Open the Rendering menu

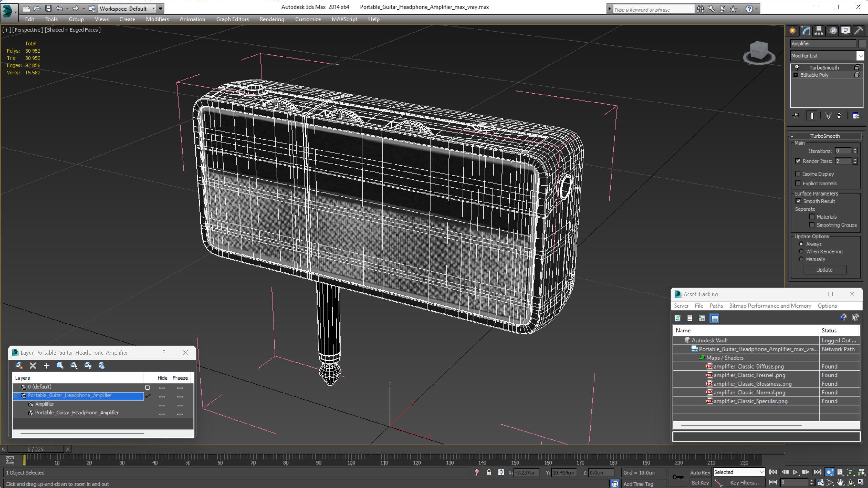(x=272, y=19)
